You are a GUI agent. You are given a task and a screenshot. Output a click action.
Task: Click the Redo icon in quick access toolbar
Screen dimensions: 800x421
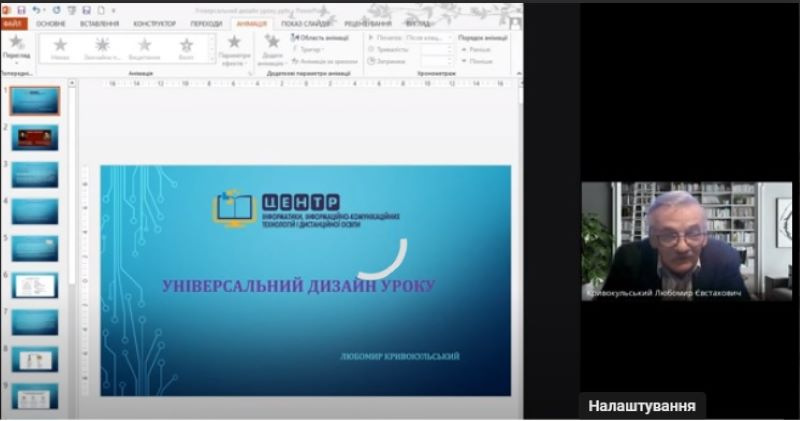56,10
